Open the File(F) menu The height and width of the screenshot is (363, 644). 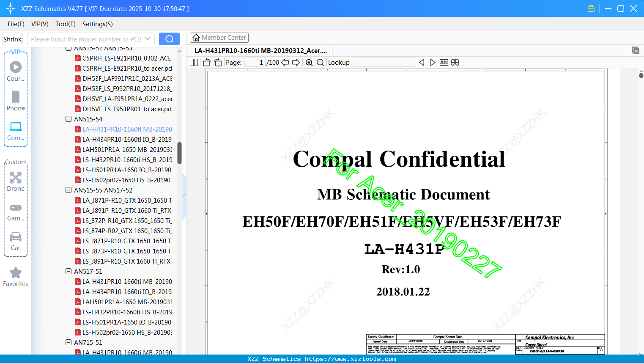click(x=16, y=24)
